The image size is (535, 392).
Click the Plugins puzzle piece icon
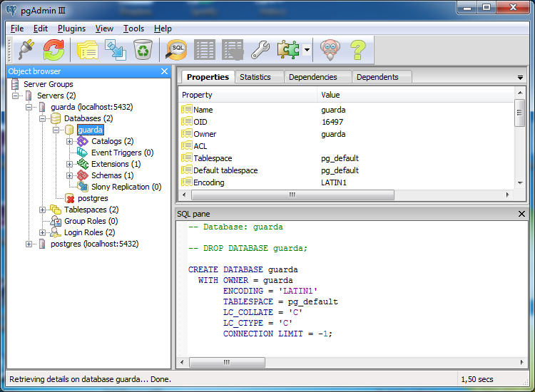288,50
